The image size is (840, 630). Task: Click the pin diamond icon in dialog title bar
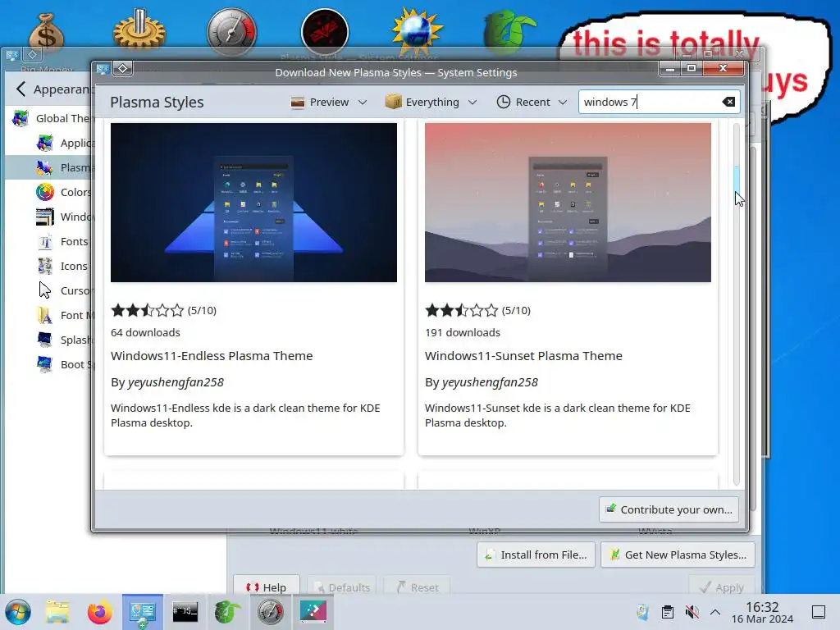(x=123, y=69)
